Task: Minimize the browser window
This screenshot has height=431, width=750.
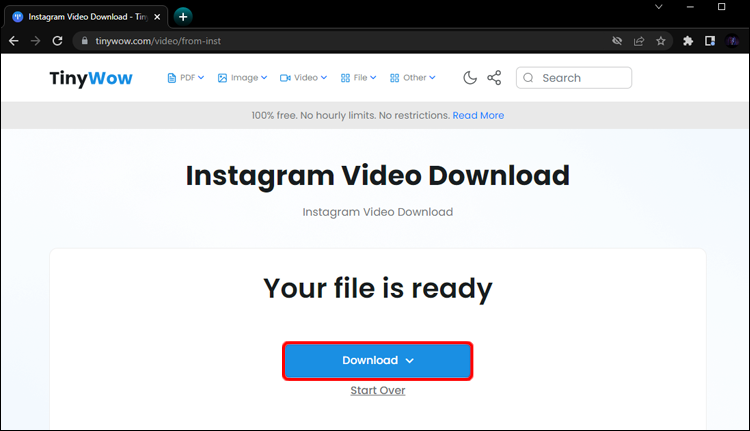Action: [690, 7]
